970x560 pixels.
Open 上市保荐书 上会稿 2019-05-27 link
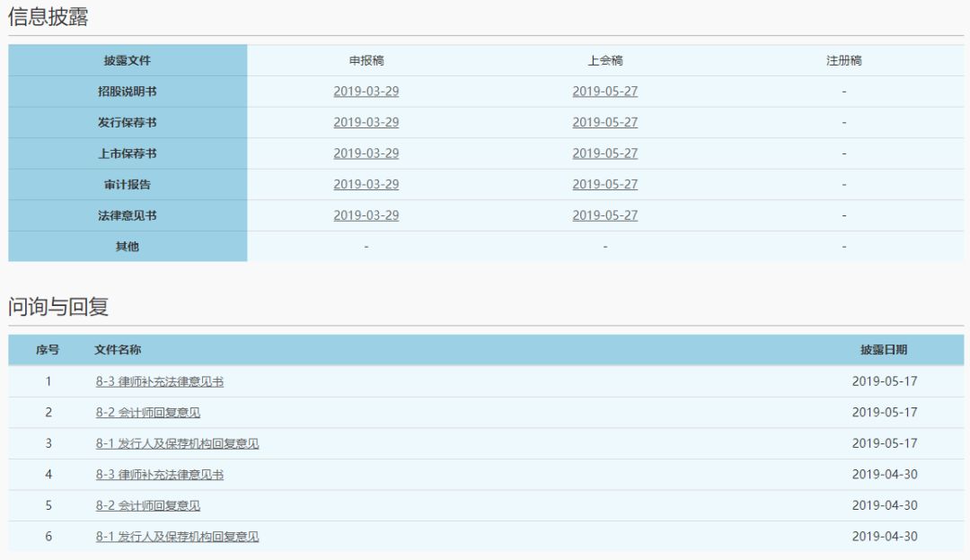tap(605, 153)
